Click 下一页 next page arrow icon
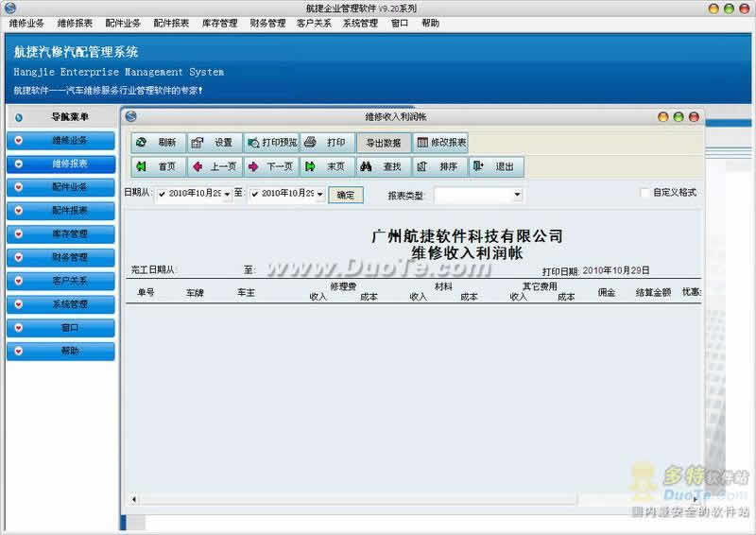The width and height of the screenshot is (756, 535). pyautogui.click(x=253, y=167)
